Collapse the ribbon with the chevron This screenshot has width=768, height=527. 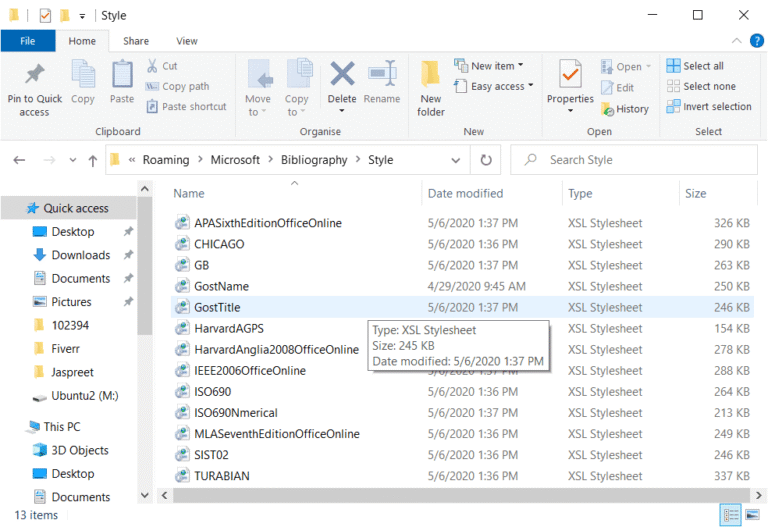coord(736,41)
